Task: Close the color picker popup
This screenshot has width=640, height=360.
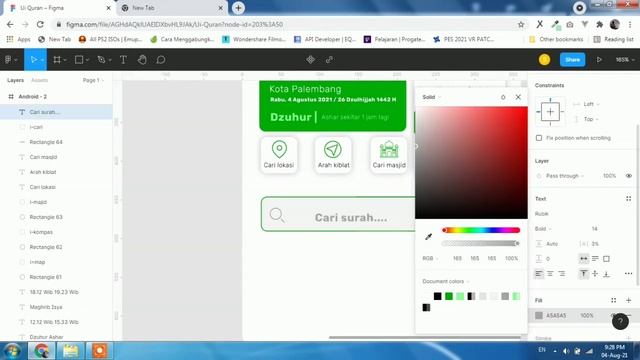Action: (x=518, y=97)
